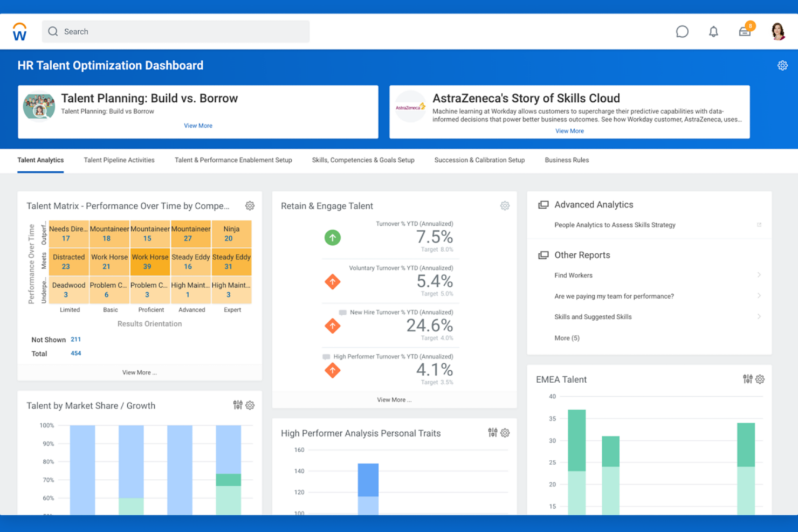Open Workday notifications bell
The height and width of the screenshot is (532, 798).
click(713, 31)
